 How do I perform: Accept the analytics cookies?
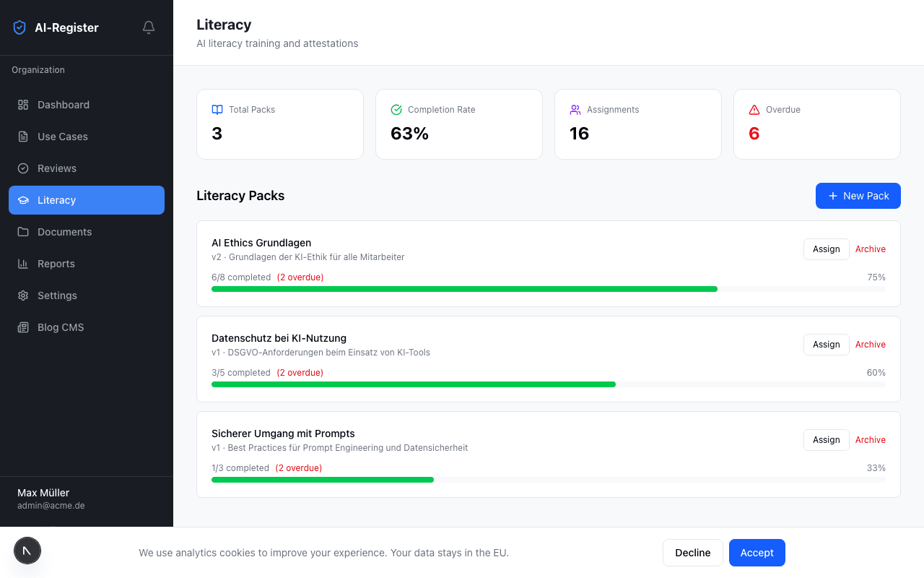click(x=757, y=552)
